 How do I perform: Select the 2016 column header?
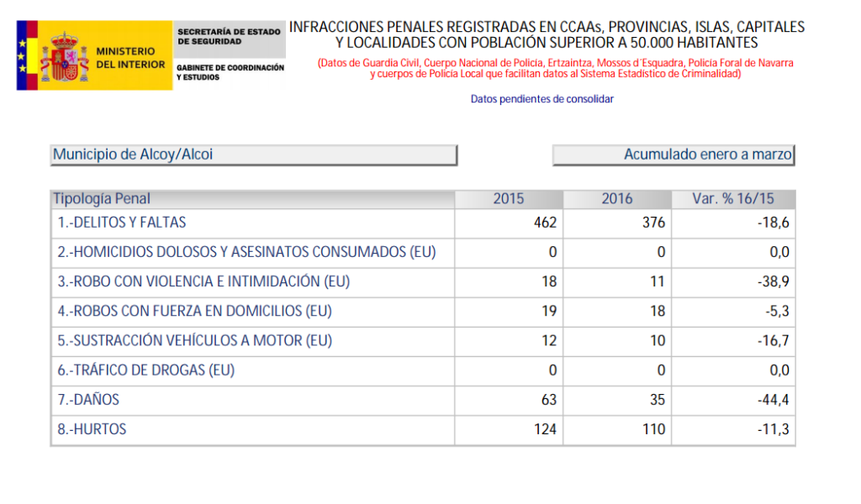[x=616, y=199]
